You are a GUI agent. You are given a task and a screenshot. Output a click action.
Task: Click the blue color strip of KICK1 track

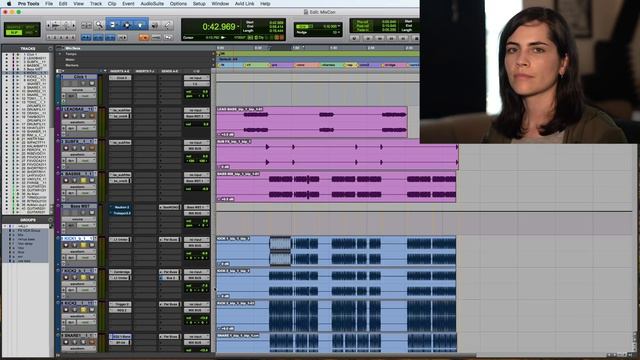58,252
